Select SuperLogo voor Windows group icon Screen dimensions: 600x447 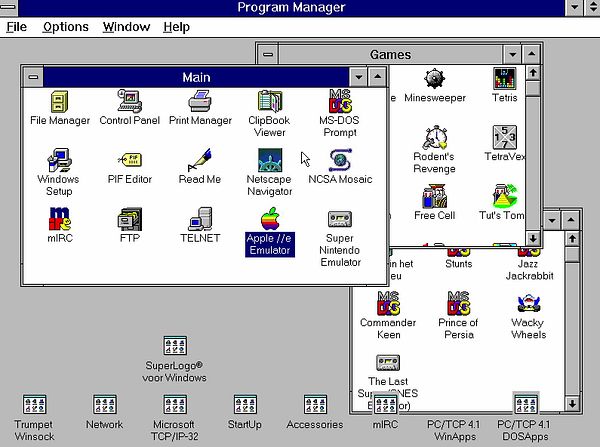point(175,345)
